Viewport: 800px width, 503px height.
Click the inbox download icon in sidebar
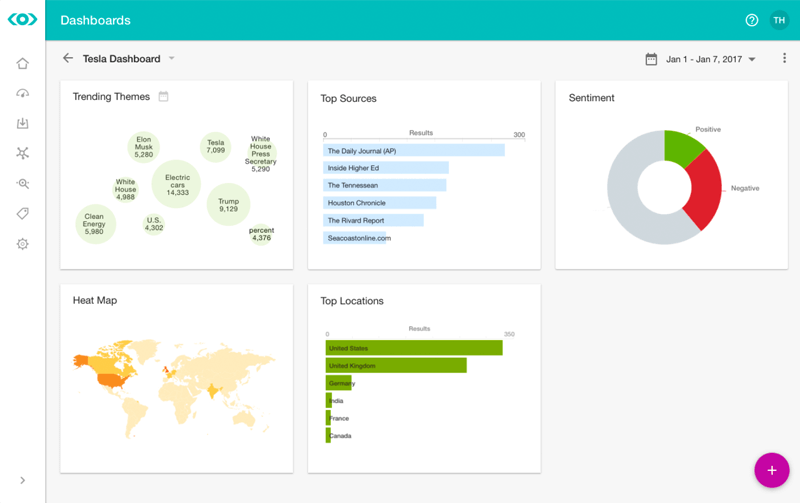click(22, 123)
